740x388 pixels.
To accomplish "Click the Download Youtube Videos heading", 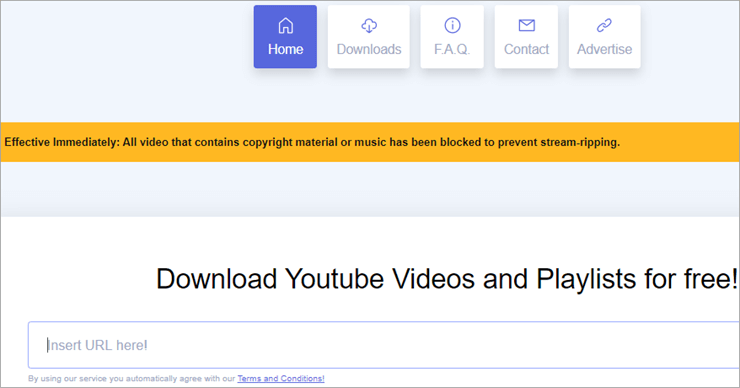I will [446, 279].
